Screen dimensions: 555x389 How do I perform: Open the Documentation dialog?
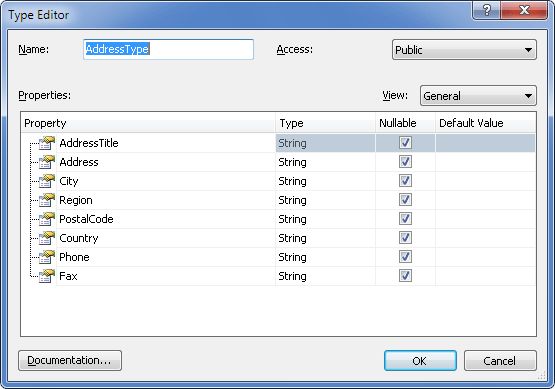pos(70,361)
